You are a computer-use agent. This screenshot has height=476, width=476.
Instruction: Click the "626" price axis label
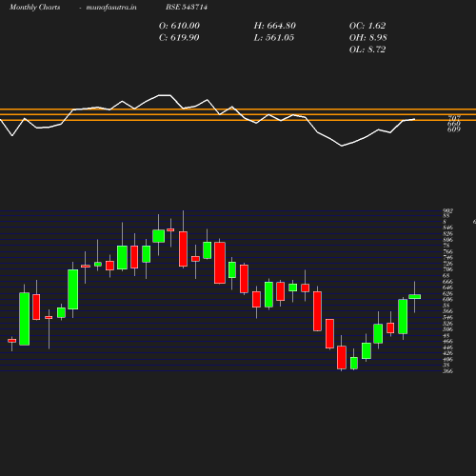pos(447,294)
